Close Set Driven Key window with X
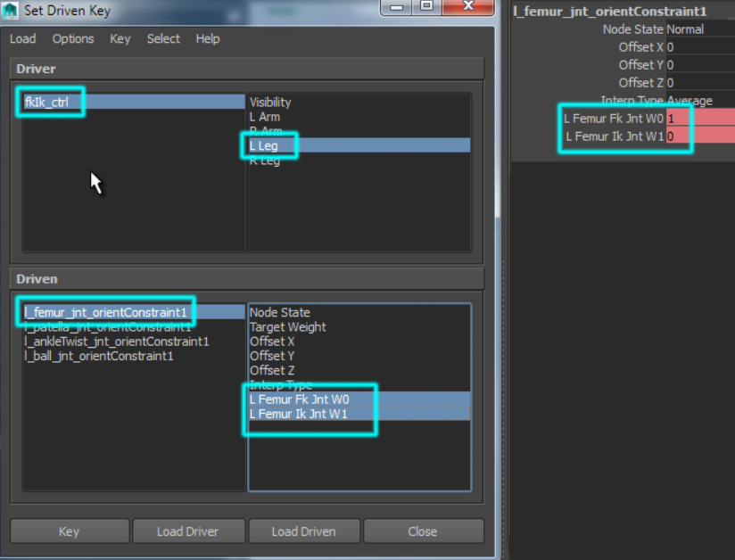The height and width of the screenshot is (560, 735). (x=467, y=7)
